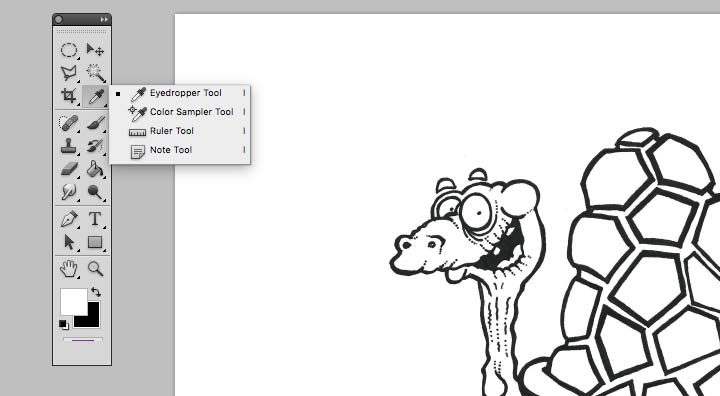The width and height of the screenshot is (720, 396).
Task: Toggle Quick Mask mode button below swatches
Action: tap(83, 340)
